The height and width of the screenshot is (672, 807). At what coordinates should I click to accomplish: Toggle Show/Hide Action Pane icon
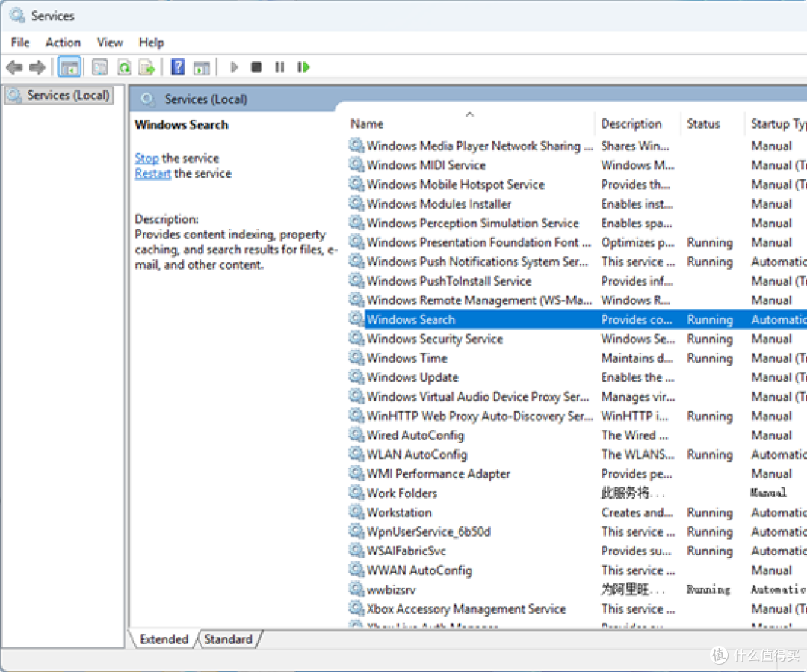point(201,67)
